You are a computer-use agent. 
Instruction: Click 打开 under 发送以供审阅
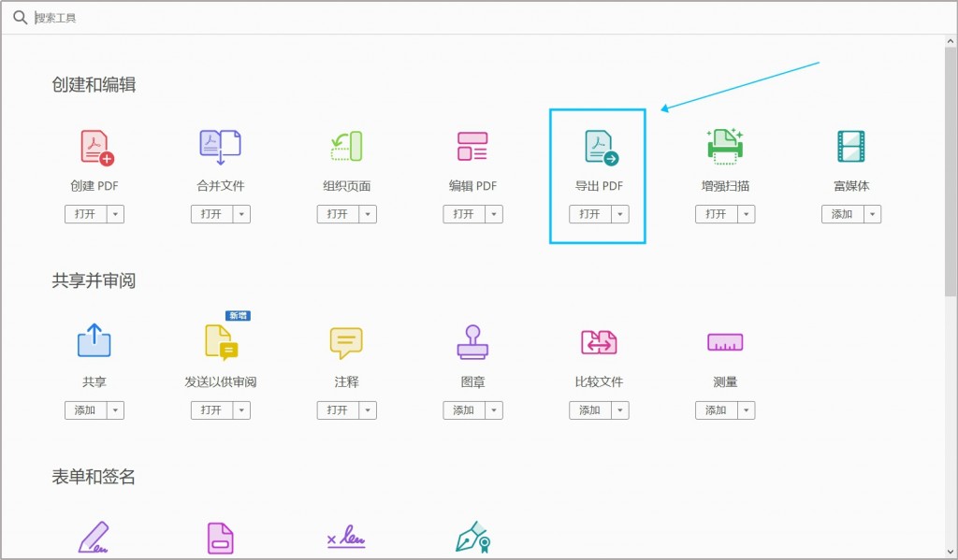211,410
